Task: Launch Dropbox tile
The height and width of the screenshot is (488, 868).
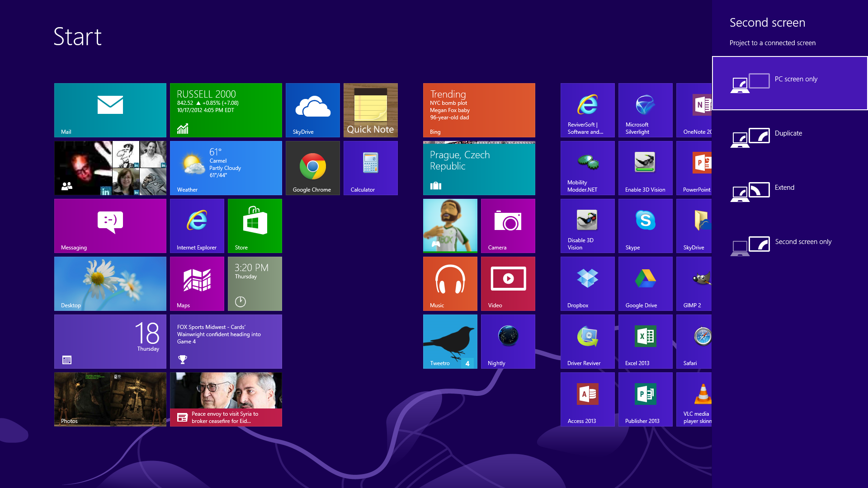Action: [588, 284]
